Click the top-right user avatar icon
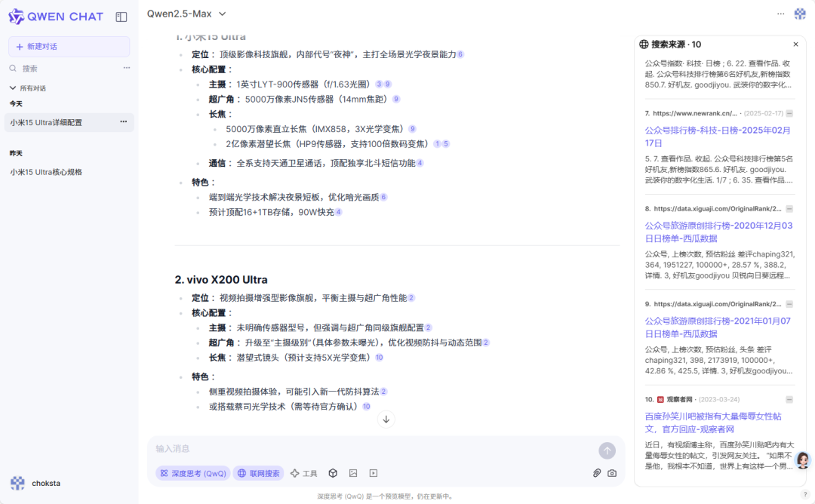The image size is (815, 504). [800, 14]
